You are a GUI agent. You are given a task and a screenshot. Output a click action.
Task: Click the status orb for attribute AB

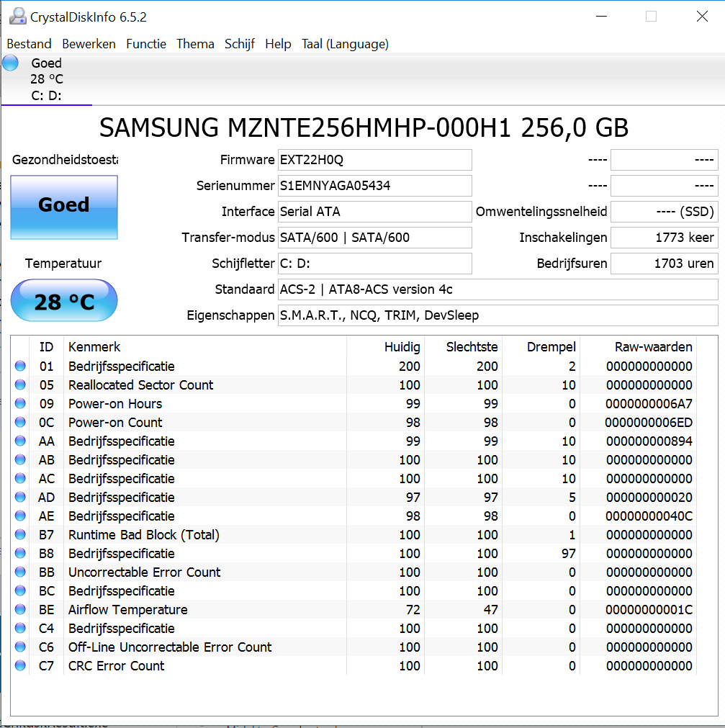20,459
